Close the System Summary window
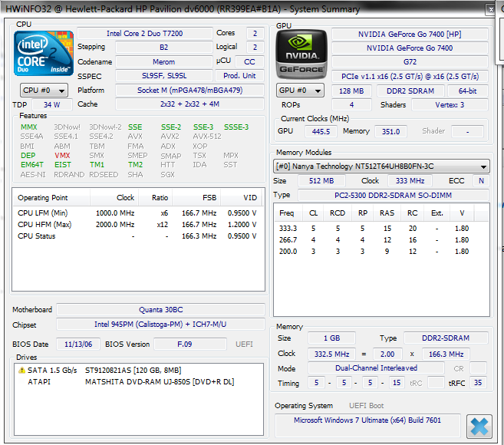Viewport: 504px width, 445px height. pyautogui.click(x=491, y=9)
